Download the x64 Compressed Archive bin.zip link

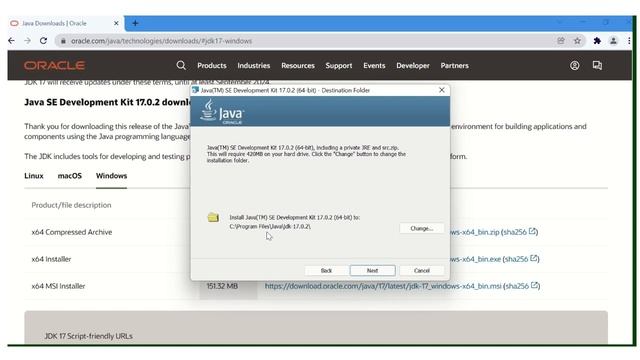[x=475, y=232]
